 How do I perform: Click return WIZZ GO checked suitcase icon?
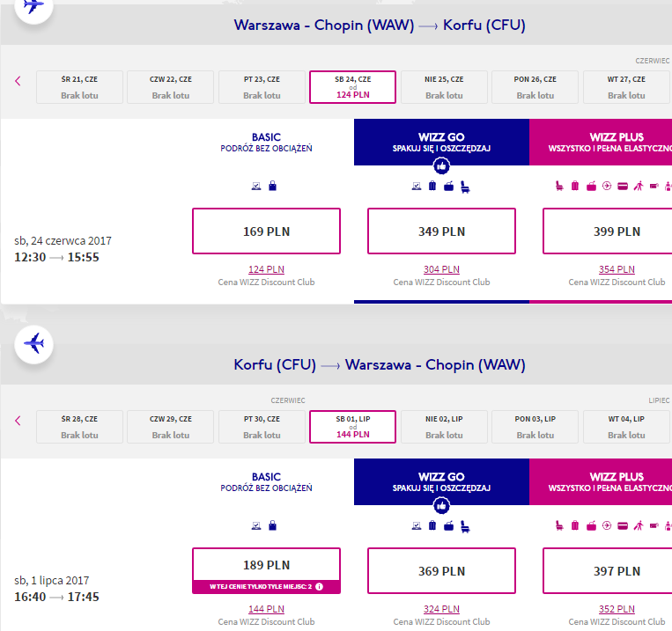pos(432,525)
